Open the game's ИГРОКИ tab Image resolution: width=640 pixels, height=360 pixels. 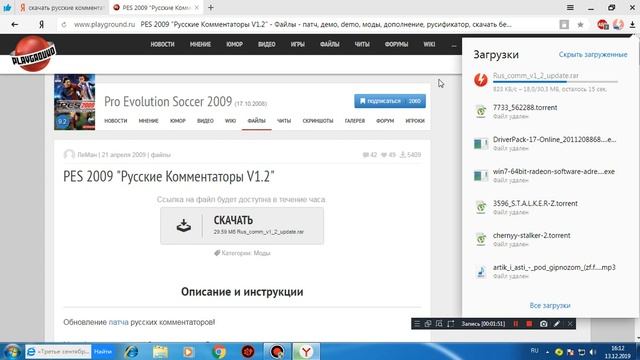pyautogui.click(x=415, y=121)
